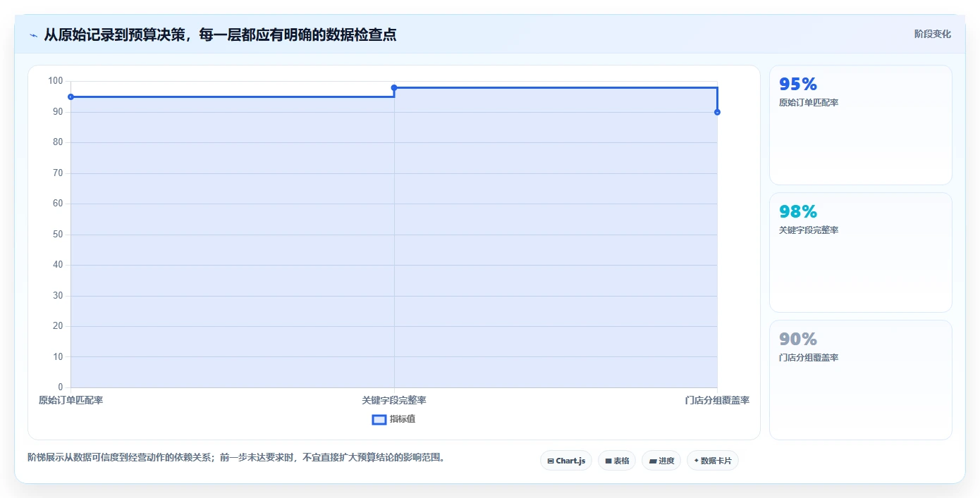Select the 表格 tag chip
This screenshot has height=498, width=980.
pyautogui.click(x=617, y=461)
